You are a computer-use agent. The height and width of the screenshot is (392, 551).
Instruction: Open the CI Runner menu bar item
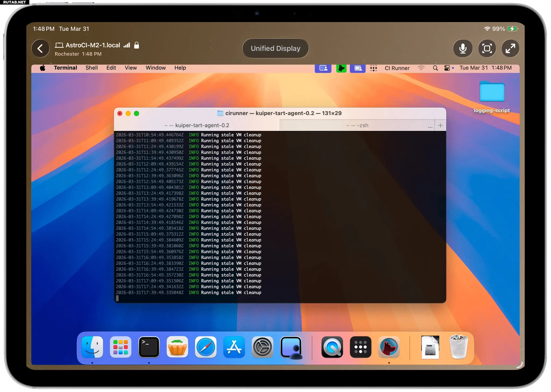click(x=397, y=68)
